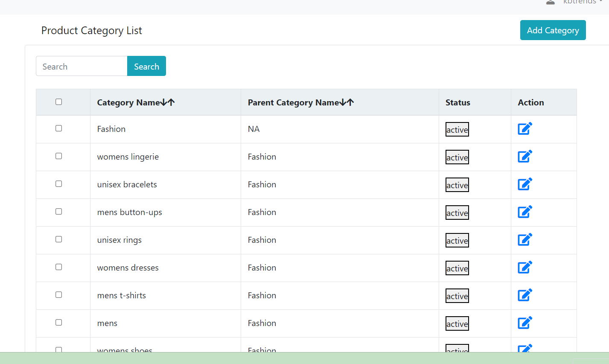Check the mens button-ups row
Viewport: 609px width, 364px height.
click(x=59, y=211)
